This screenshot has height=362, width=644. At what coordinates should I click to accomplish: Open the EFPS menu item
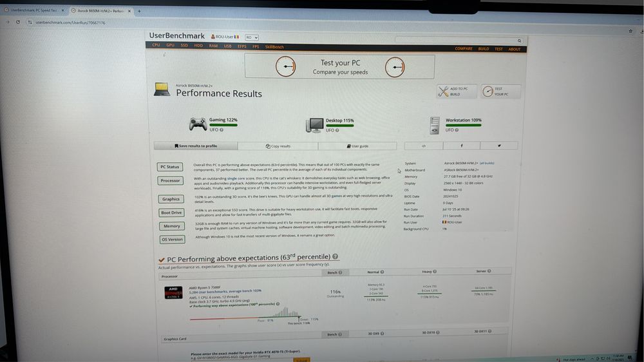[242, 46]
